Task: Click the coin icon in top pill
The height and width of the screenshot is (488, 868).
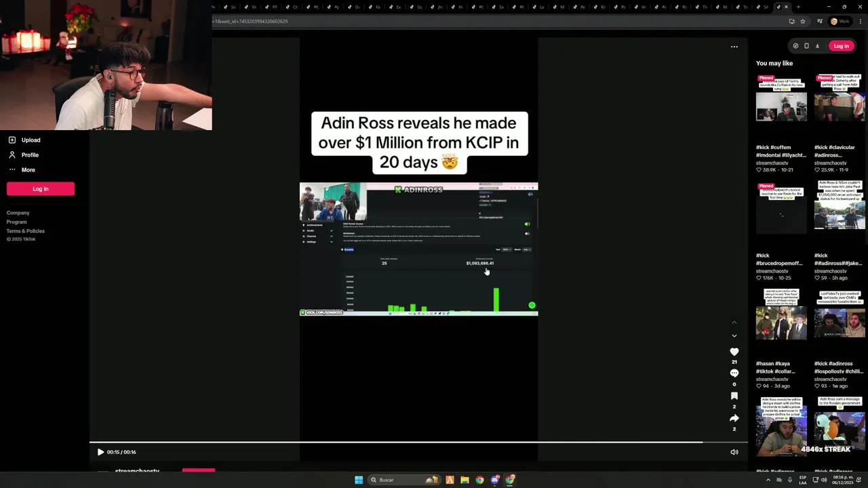Action: [x=795, y=46]
